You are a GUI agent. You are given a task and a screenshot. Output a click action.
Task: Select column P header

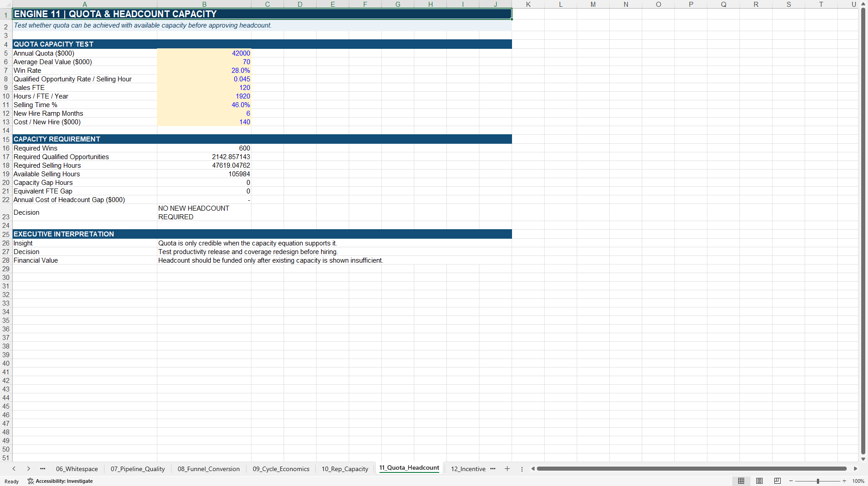tap(691, 4)
